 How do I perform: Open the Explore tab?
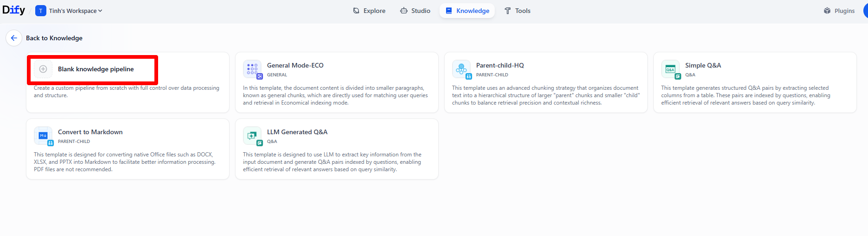click(x=369, y=11)
